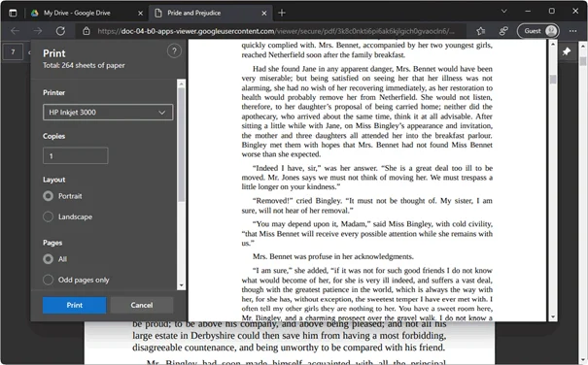Select All pages option
The height and width of the screenshot is (365, 588).
[x=48, y=259]
